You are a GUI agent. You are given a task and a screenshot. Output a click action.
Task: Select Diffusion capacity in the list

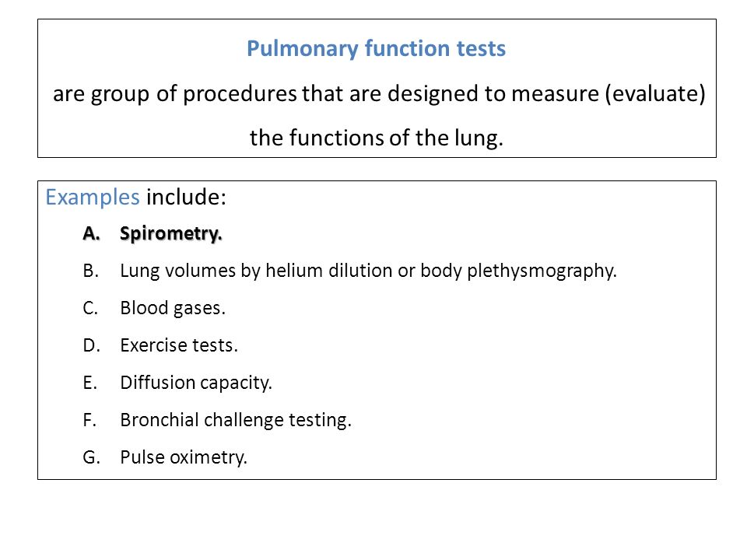[x=196, y=383]
